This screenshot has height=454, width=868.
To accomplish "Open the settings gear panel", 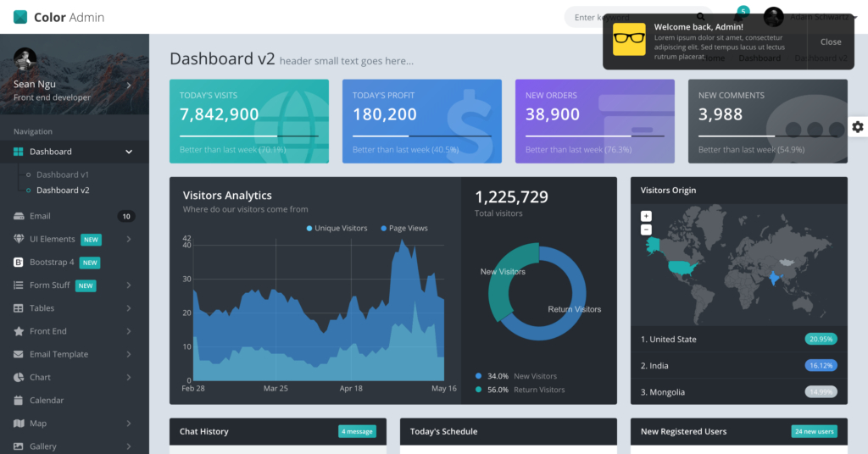I will (858, 127).
